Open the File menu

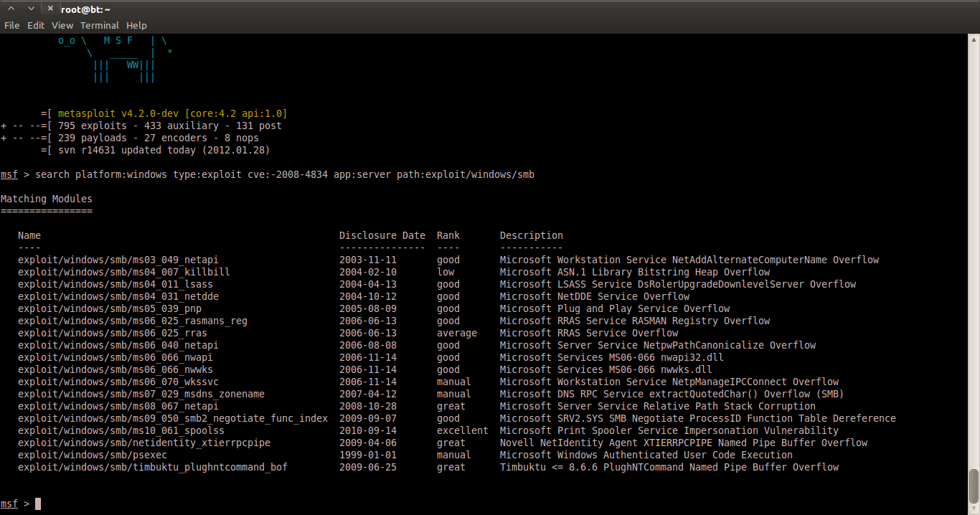click(x=11, y=25)
